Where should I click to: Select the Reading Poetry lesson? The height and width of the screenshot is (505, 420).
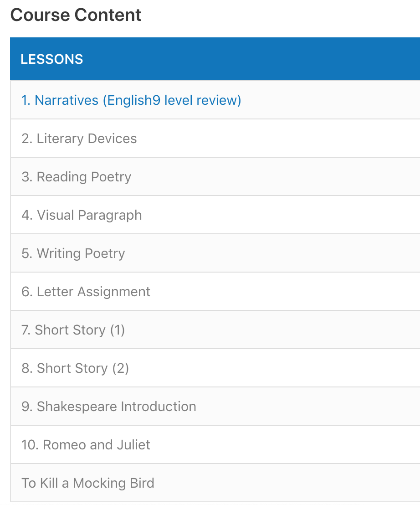(77, 177)
